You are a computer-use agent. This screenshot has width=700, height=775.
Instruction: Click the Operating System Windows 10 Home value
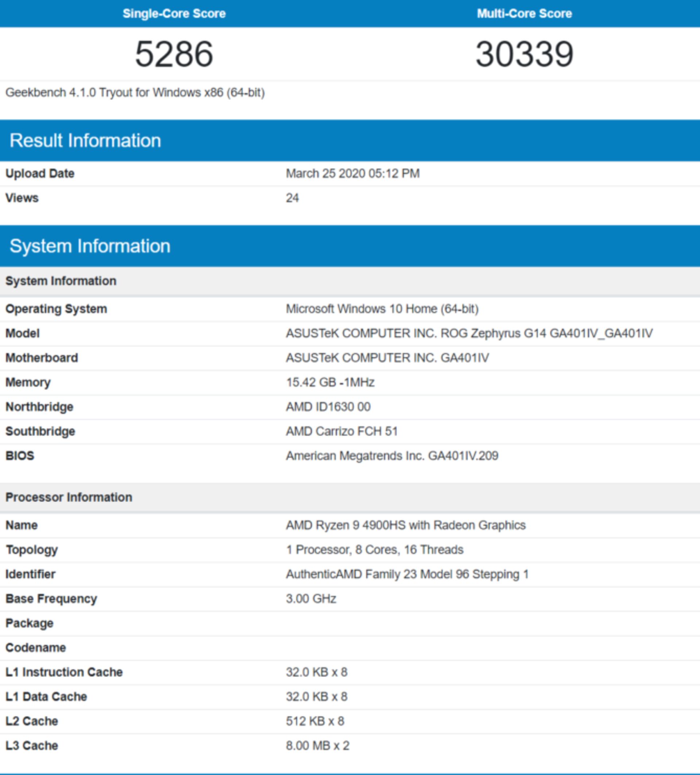click(x=382, y=309)
